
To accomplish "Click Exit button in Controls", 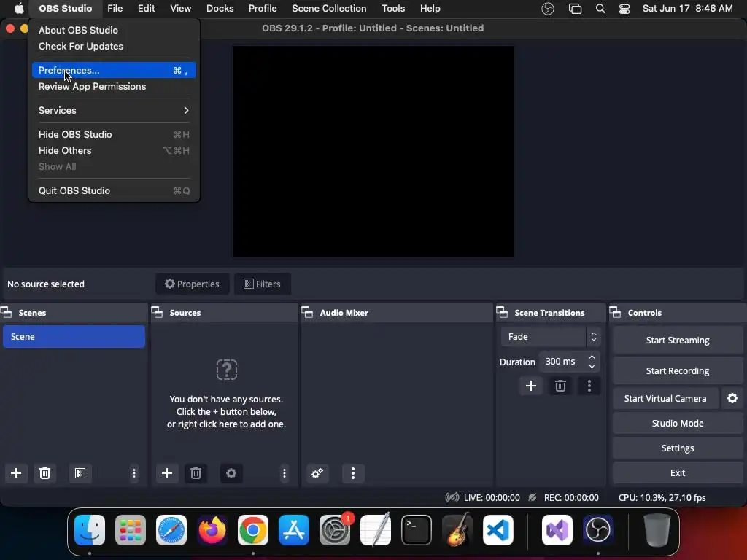I will [678, 472].
